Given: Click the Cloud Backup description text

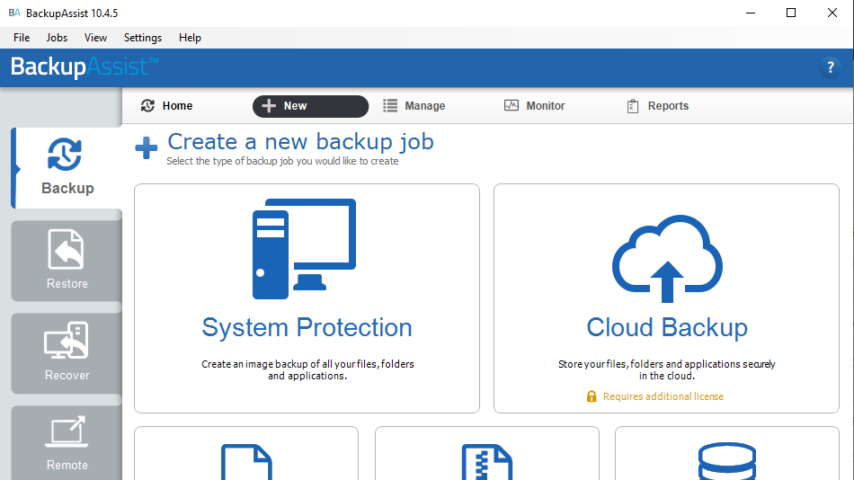Looking at the screenshot, I should (667, 370).
